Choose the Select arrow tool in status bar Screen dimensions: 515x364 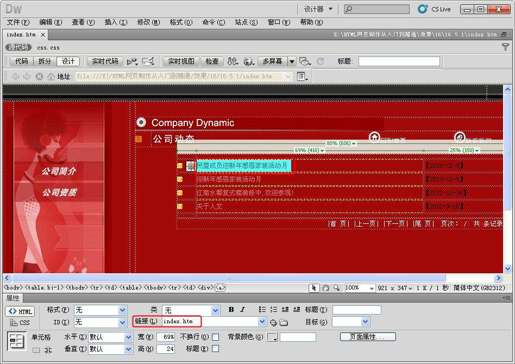313,287
